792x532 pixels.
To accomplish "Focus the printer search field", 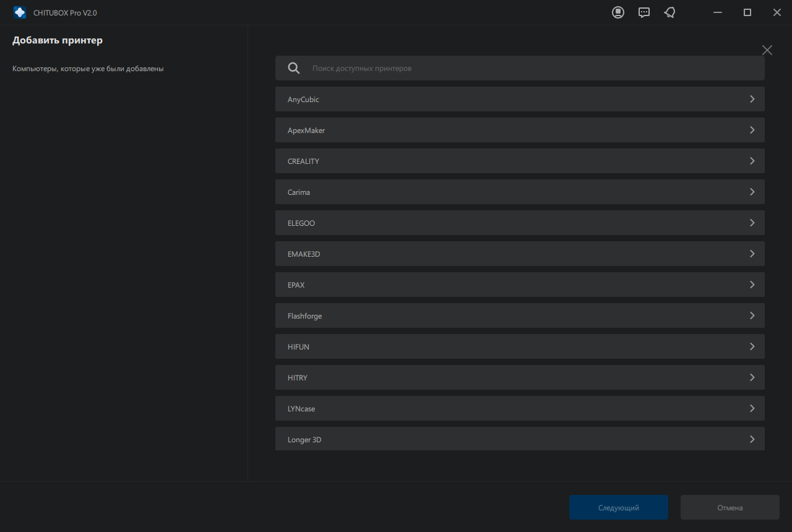I will click(520, 68).
